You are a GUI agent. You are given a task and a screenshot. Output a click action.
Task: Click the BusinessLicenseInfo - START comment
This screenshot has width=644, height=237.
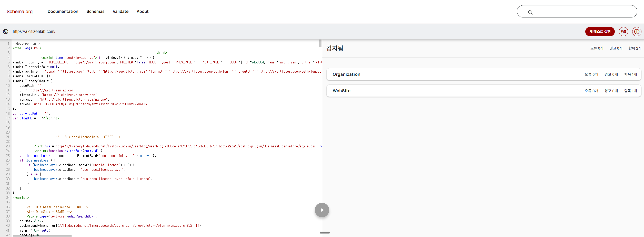88,137
